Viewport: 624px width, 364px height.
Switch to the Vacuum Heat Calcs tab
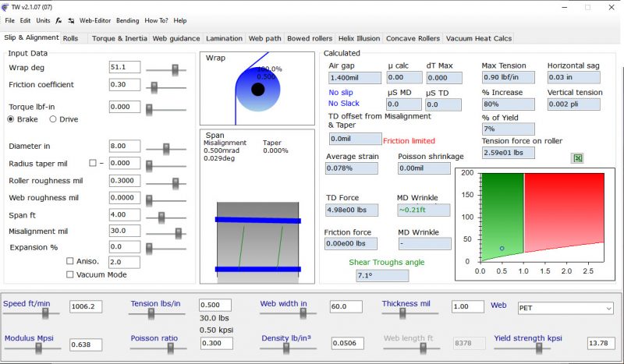pos(478,37)
